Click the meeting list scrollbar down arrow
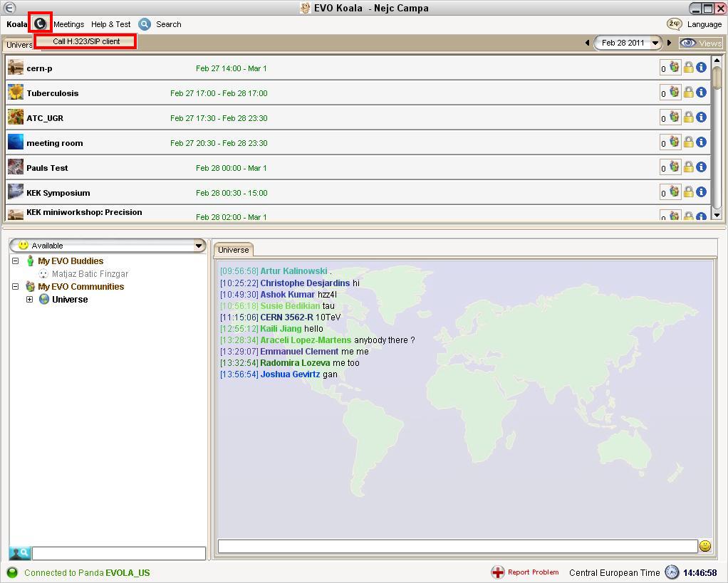 coord(717,215)
